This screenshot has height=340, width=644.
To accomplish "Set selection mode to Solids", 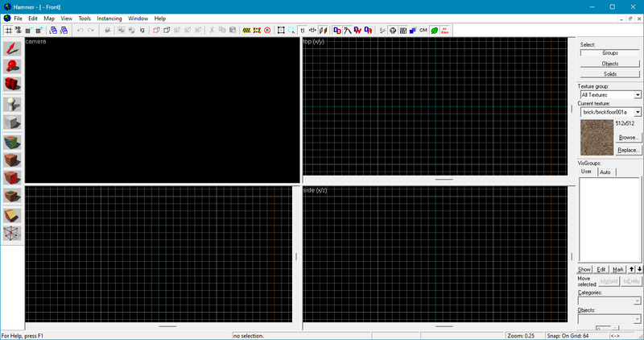I will click(609, 74).
